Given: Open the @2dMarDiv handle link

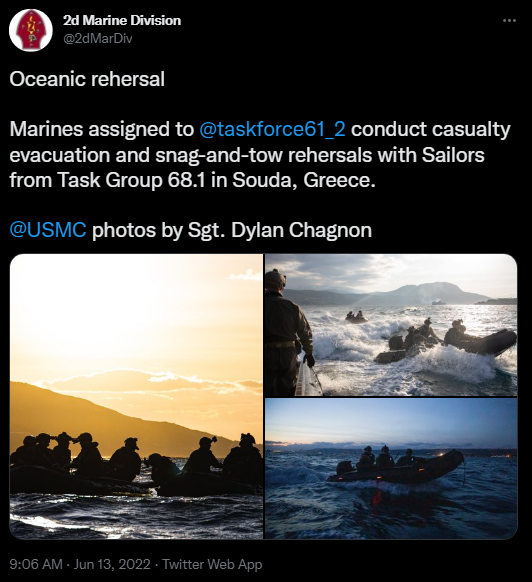Looking at the screenshot, I should coord(98,39).
